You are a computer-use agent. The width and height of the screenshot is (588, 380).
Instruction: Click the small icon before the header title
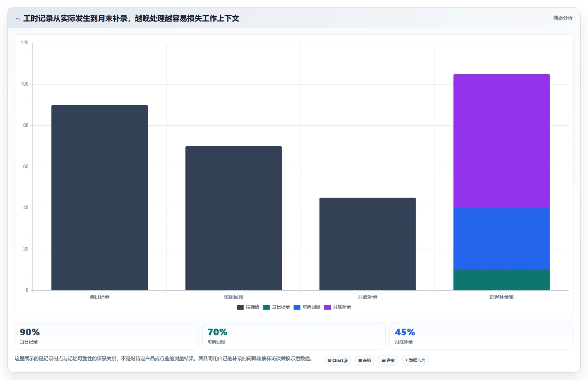(18, 19)
